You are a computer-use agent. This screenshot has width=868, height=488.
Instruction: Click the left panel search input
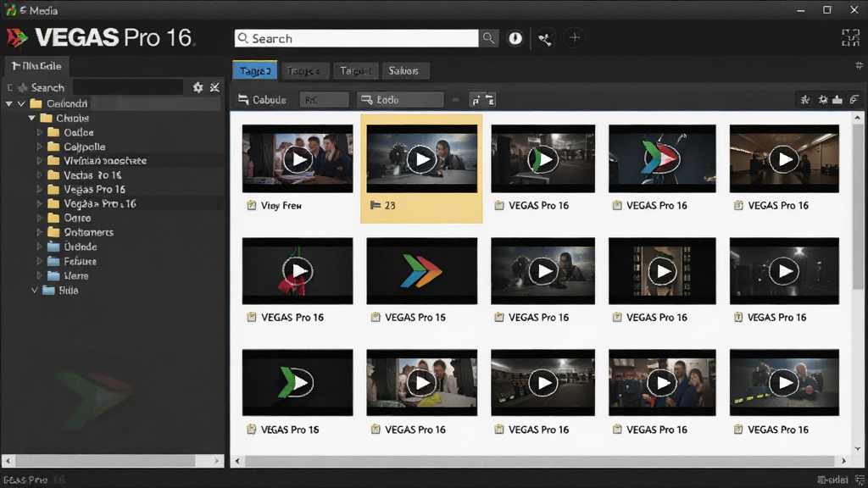tap(128, 87)
